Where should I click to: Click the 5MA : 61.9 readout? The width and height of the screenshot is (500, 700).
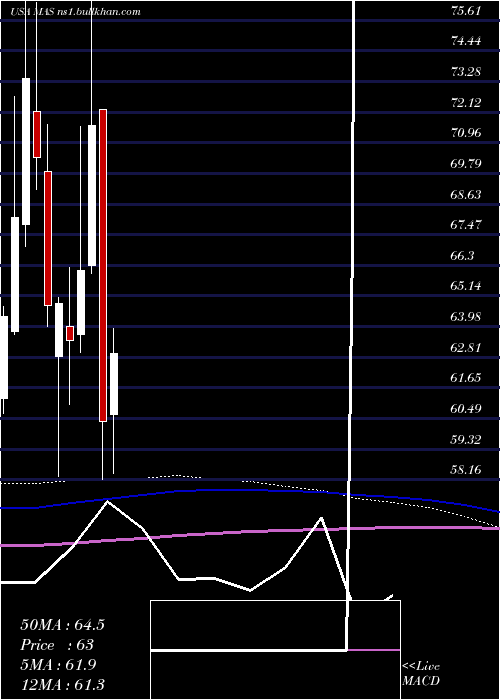pos(58,665)
